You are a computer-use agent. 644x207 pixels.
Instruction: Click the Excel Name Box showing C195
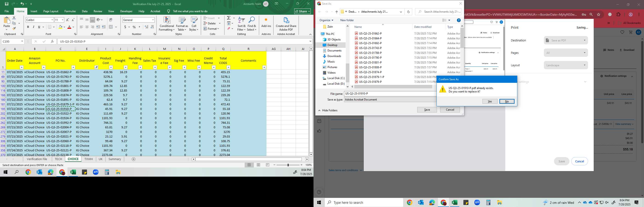pos(12,41)
